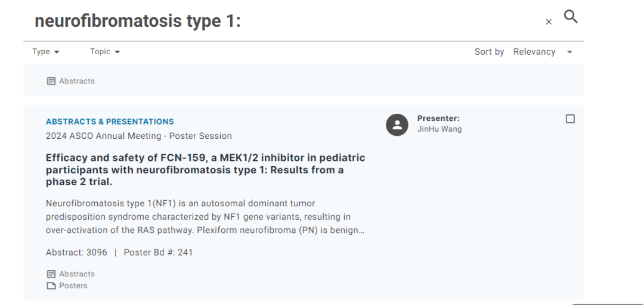Click the Posters label link

click(x=73, y=286)
